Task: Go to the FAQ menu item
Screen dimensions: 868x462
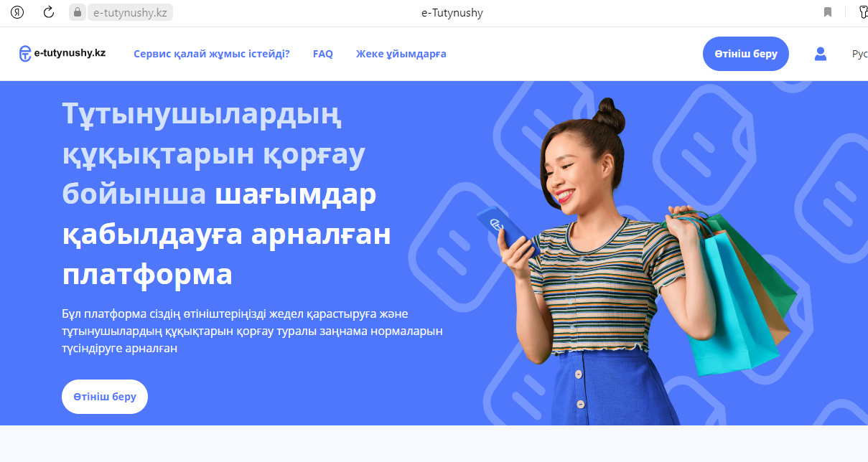Action: point(323,54)
